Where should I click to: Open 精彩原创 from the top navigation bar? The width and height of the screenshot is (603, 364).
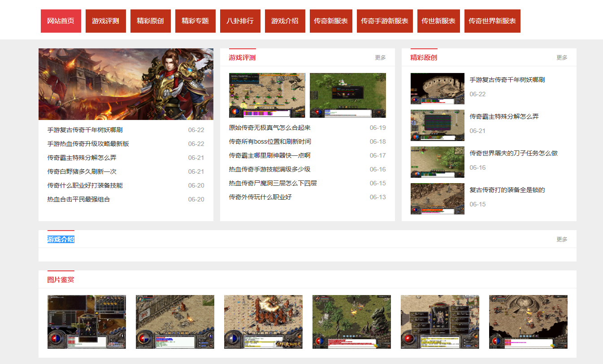pyautogui.click(x=151, y=21)
